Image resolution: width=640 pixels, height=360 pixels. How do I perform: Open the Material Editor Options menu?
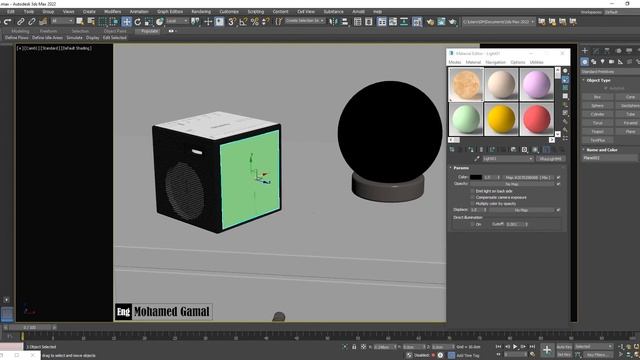(x=518, y=62)
